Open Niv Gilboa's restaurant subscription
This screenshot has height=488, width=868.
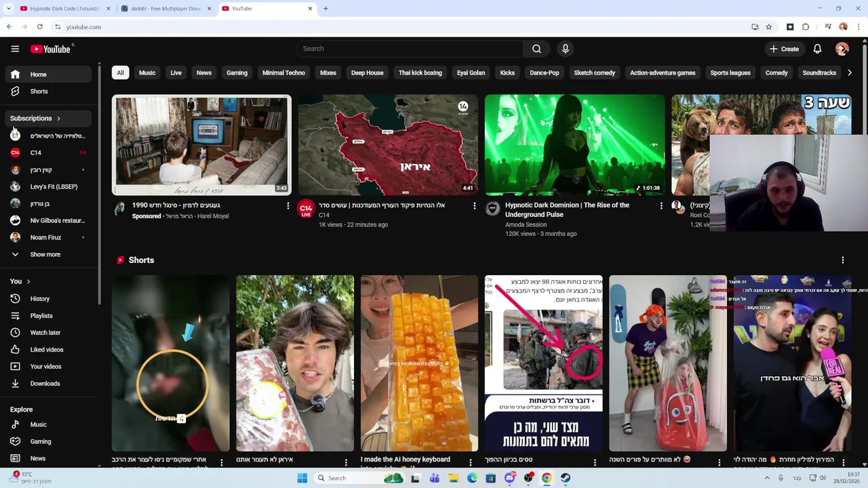[48, 221]
